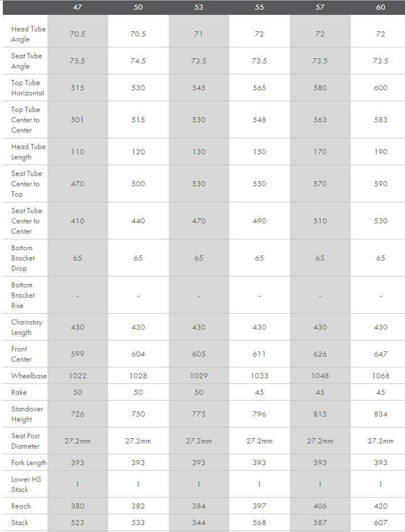Click the Standover Height row label
The width and height of the screenshot is (405, 532).
27,414
